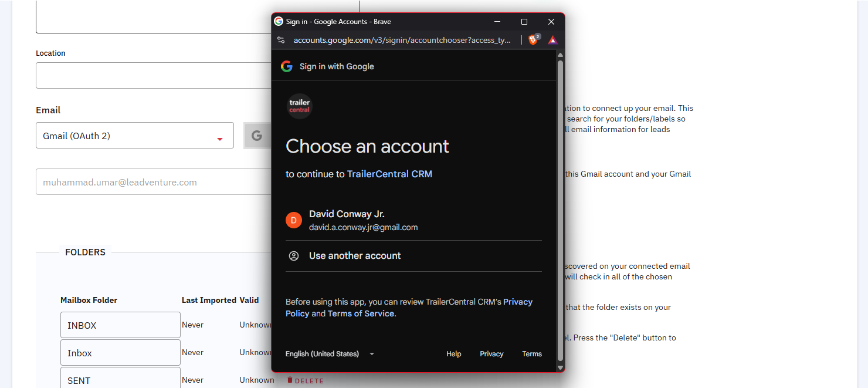Screen dimensions: 868x388
Task: Click the large text area above Location
Action: pos(154,16)
